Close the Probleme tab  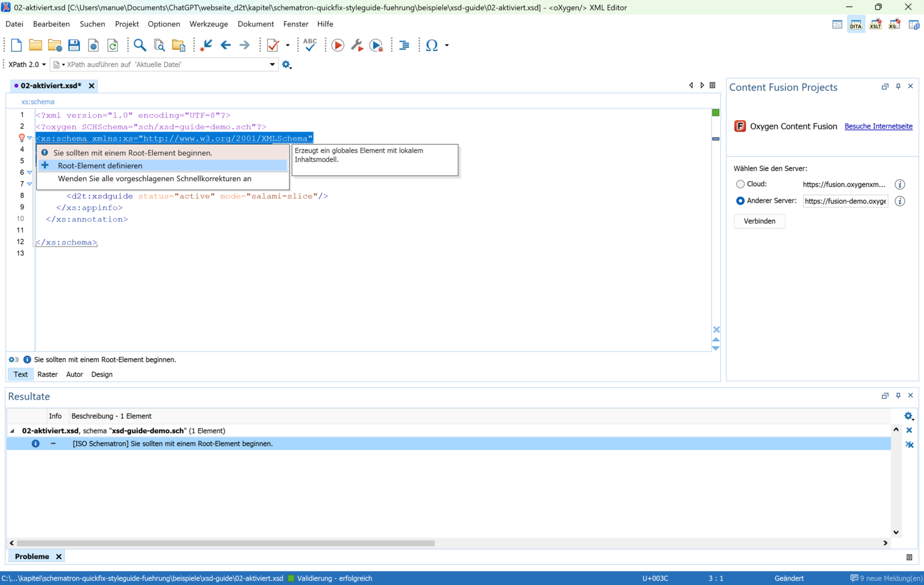59,557
